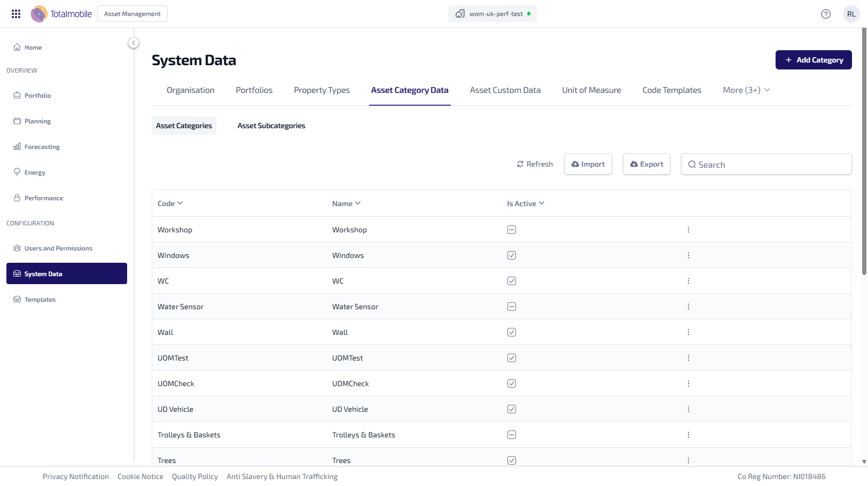868x486 pixels.
Task: Open the RL user profile avatar
Action: pos(851,14)
